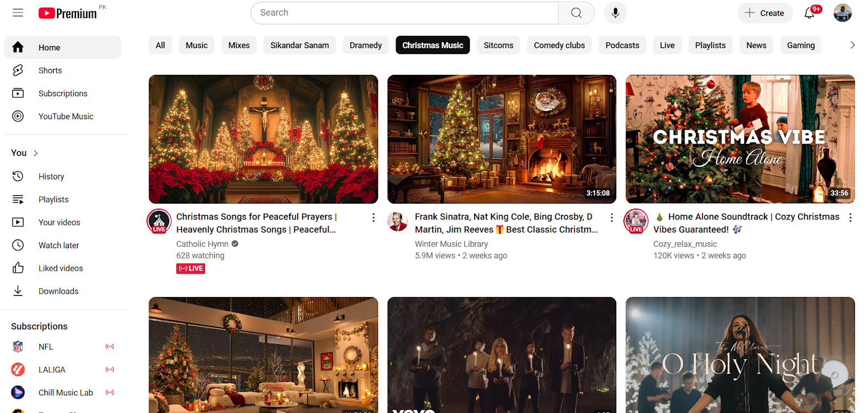Click the 628 watching text
Image resolution: width=868 pixels, height=413 pixels.
(x=200, y=255)
